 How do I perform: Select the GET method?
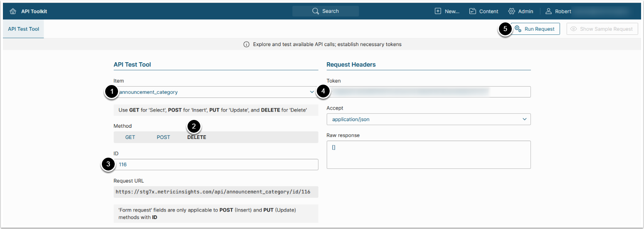[130, 137]
